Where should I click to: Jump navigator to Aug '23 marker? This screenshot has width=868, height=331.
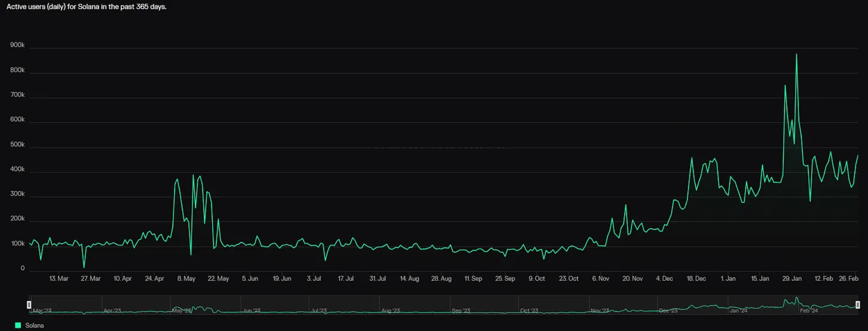(x=390, y=311)
